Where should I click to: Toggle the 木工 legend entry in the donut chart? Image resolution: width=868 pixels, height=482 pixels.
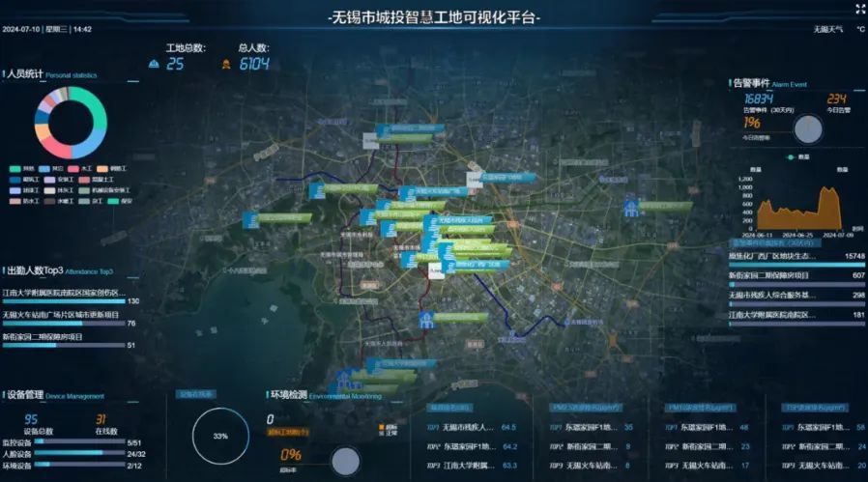tap(80, 169)
